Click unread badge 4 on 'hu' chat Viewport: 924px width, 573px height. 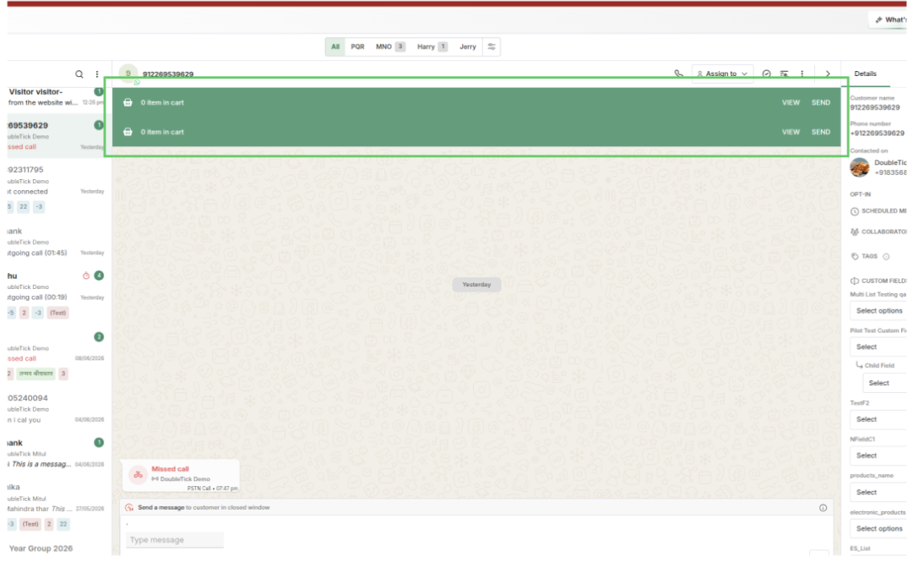point(99,276)
